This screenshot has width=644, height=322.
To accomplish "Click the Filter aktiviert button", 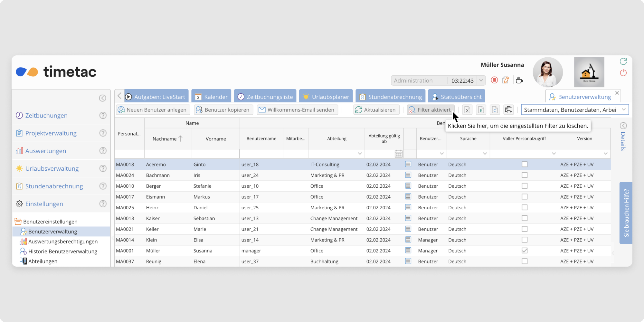I will click(x=431, y=110).
